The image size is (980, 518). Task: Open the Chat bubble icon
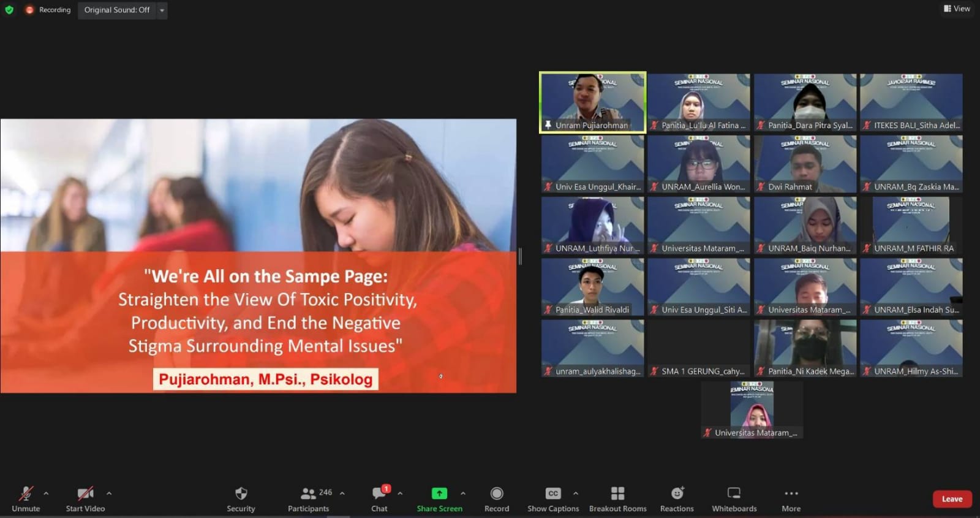[379, 493]
